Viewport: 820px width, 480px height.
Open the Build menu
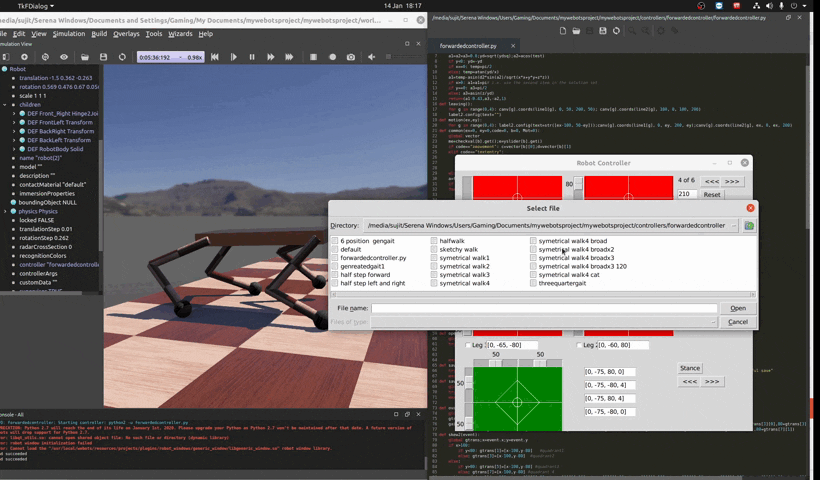99,33
